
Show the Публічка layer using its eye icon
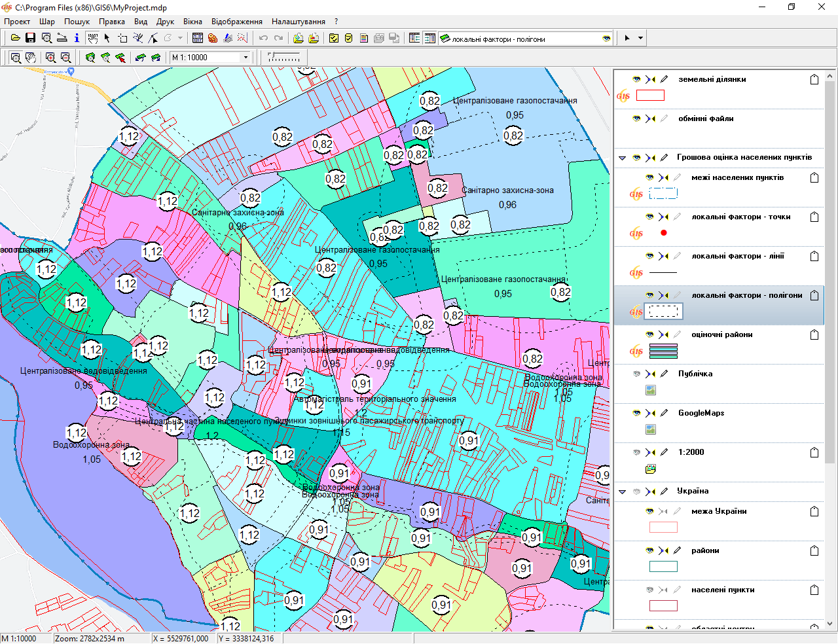[x=636, y=374]
